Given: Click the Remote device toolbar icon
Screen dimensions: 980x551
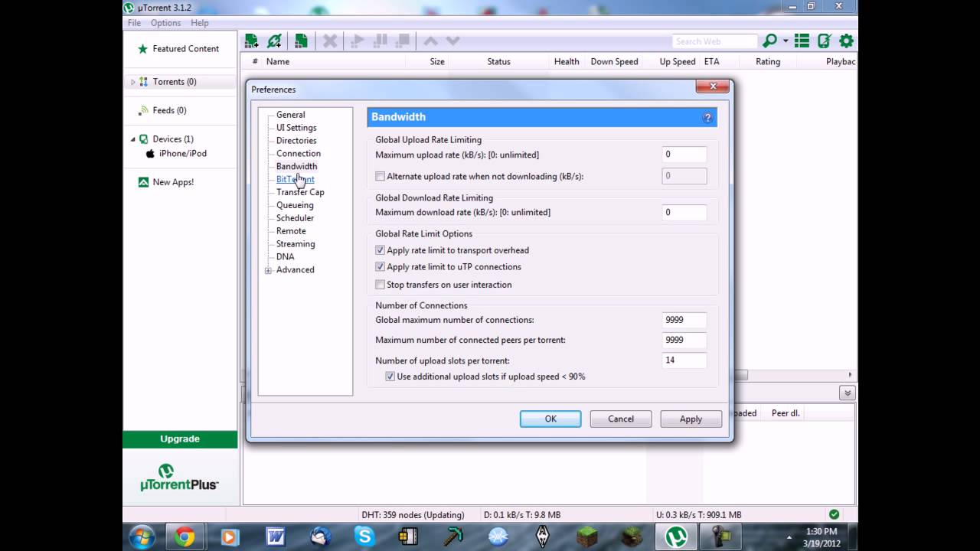Looking at the screenshot, I should click(824, 41).
